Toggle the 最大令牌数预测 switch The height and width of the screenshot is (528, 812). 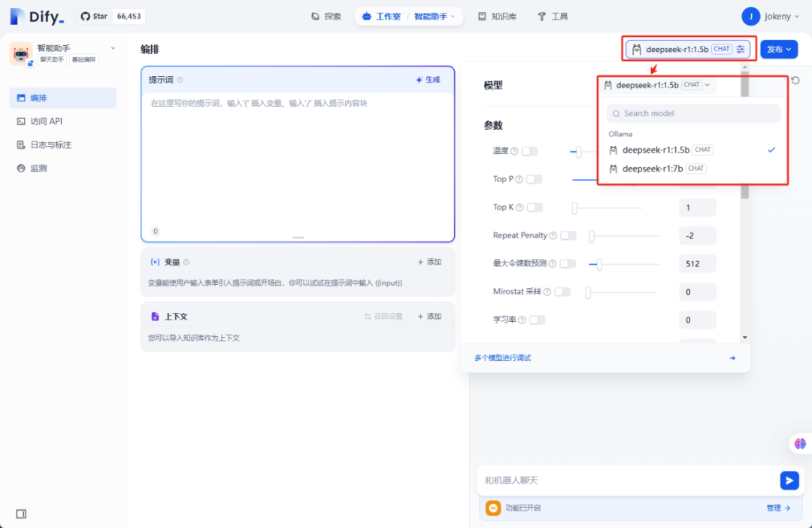coord(568,264)
